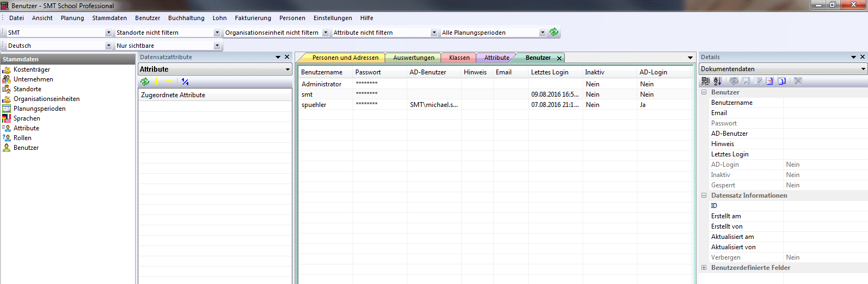
Task: Close the Benutzer tab
Action: tap(559, 58)
